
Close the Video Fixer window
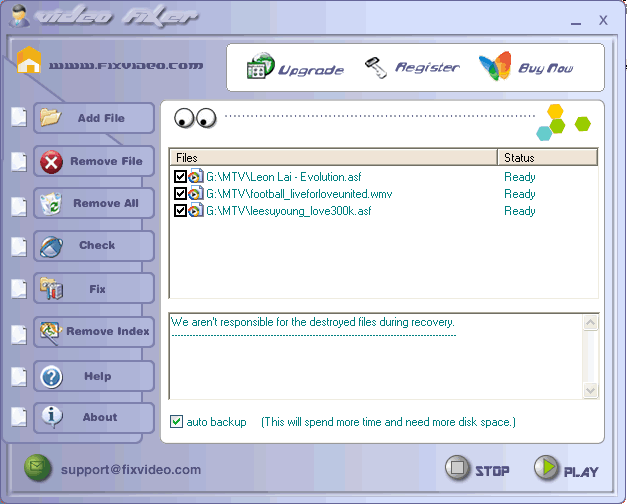pyautogui.click(x=603, y=20)
